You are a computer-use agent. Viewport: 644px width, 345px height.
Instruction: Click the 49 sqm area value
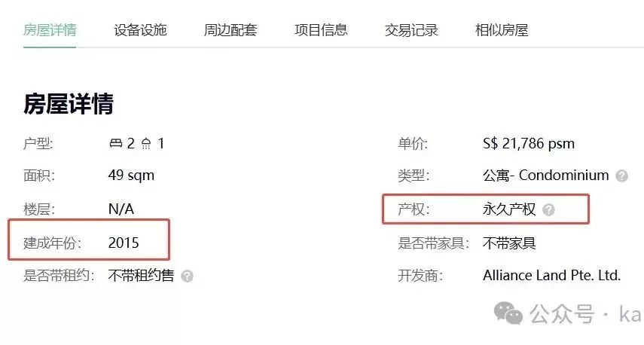click(131, 176)
